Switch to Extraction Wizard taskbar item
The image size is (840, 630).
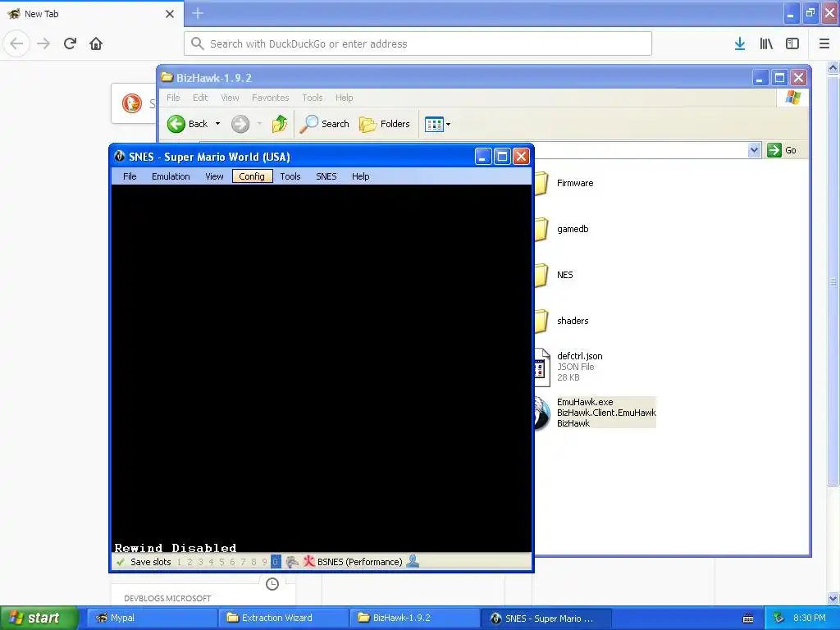(283, 618)
